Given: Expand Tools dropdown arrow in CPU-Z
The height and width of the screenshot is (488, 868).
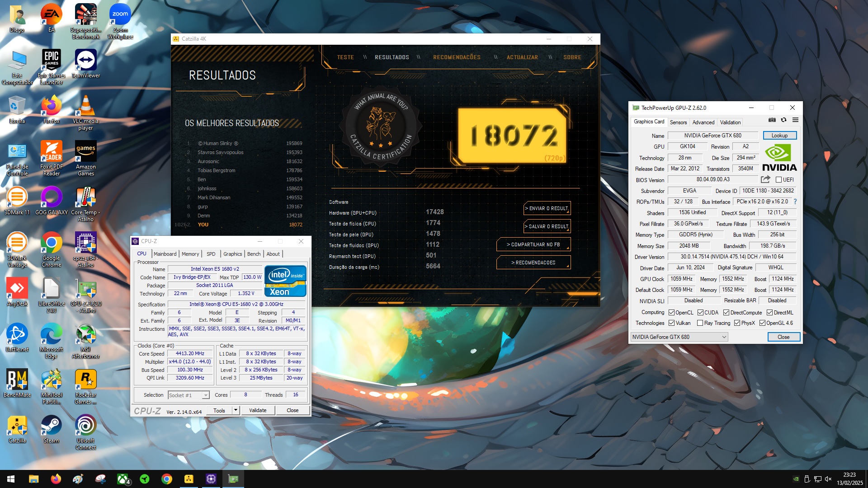Looking at the screenshot, I should point(236,410).
